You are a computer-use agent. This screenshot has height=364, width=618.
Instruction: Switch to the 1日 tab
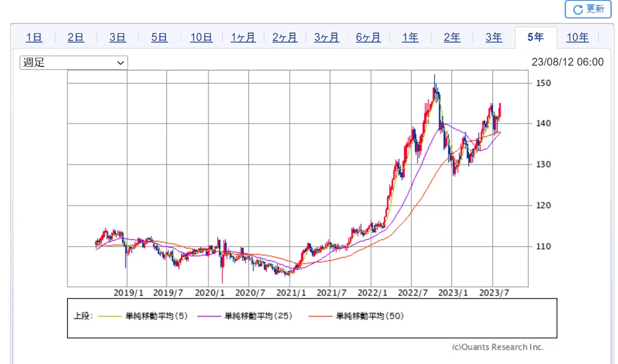click(34, 37)
